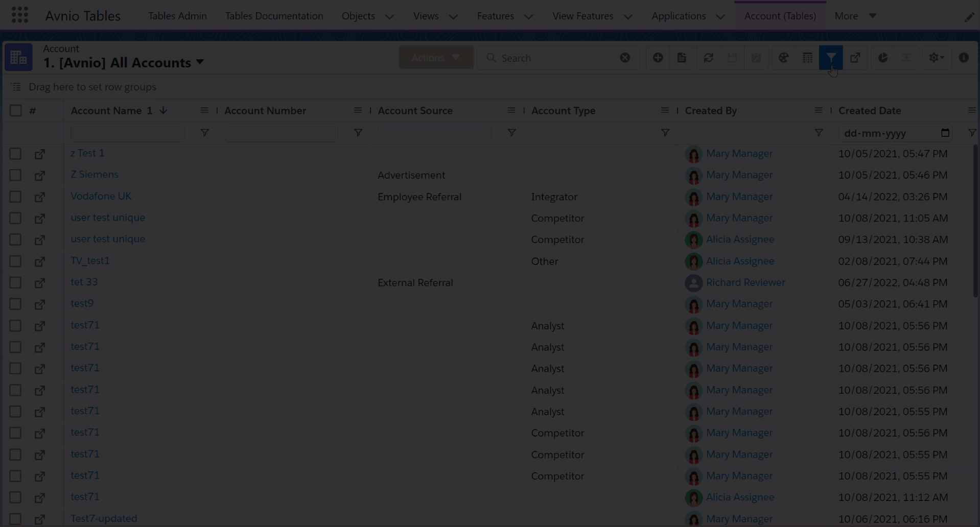The image size is (980, 527).
Task: Expand the More navigation menu
Action: pyautogui.click(x=855, y=16)
